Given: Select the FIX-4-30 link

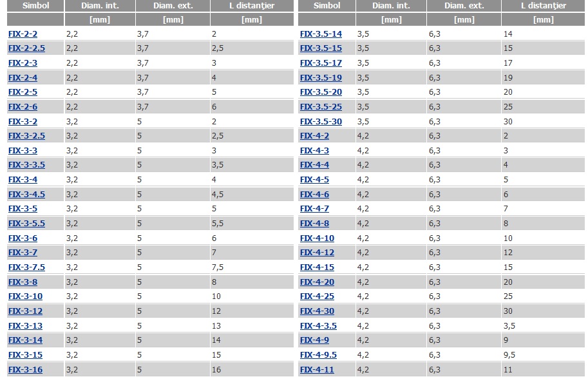Looking at the screenshot, I should tap(318, 311).
